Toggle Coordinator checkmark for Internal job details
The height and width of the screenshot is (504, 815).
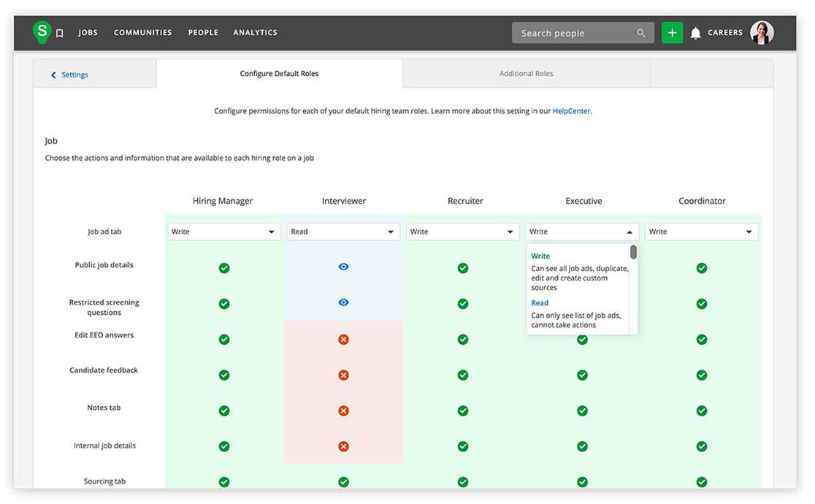click(701, 446)
